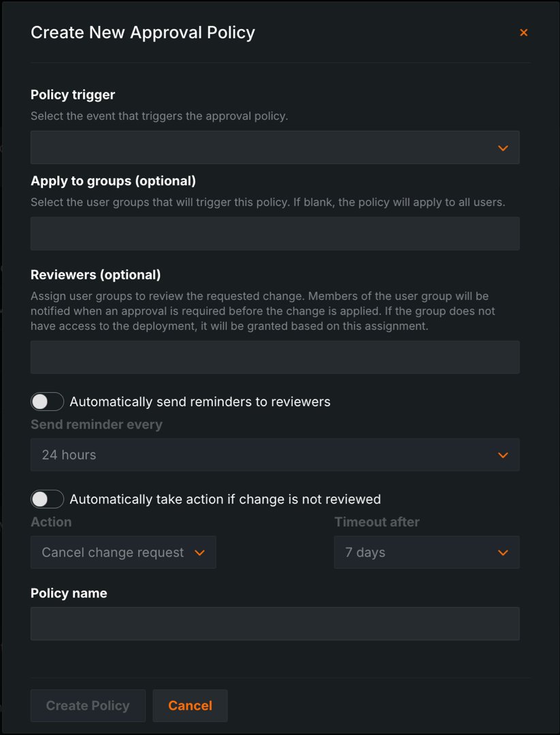Click the Apply to groups input field
The image size is (560, 735).
click(x=274, y=233)
